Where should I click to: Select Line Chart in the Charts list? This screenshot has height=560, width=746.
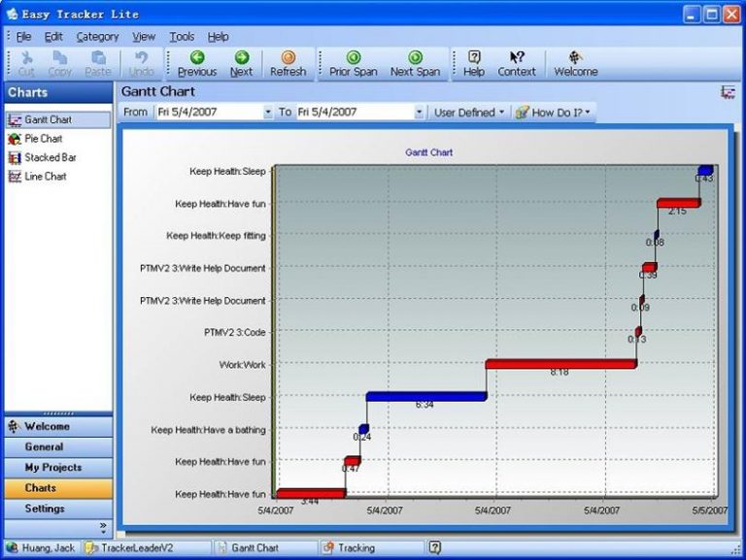pyautogui.click(x=46, y=177)
